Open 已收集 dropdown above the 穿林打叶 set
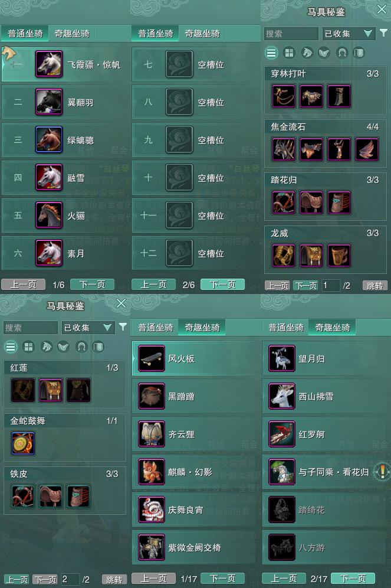 pos(348,34)
